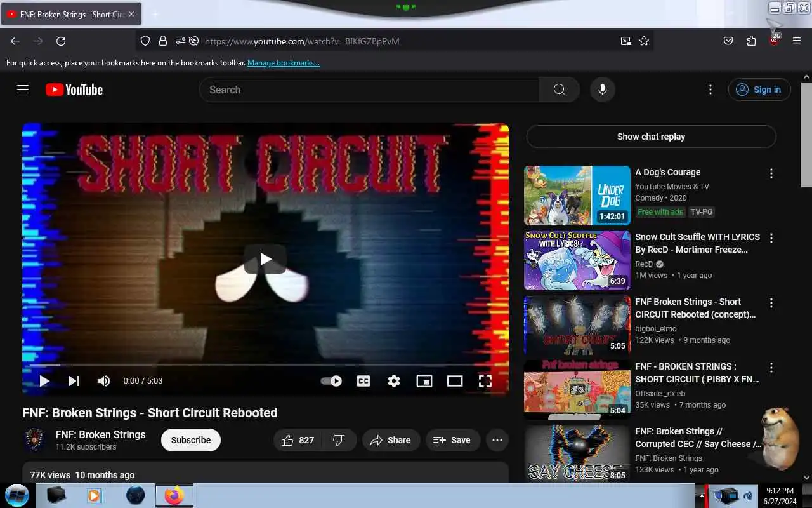The width and height of the screenshot is (812, 508).
Task: Open the YouTube guide hamburger menu
Action: 23,90
